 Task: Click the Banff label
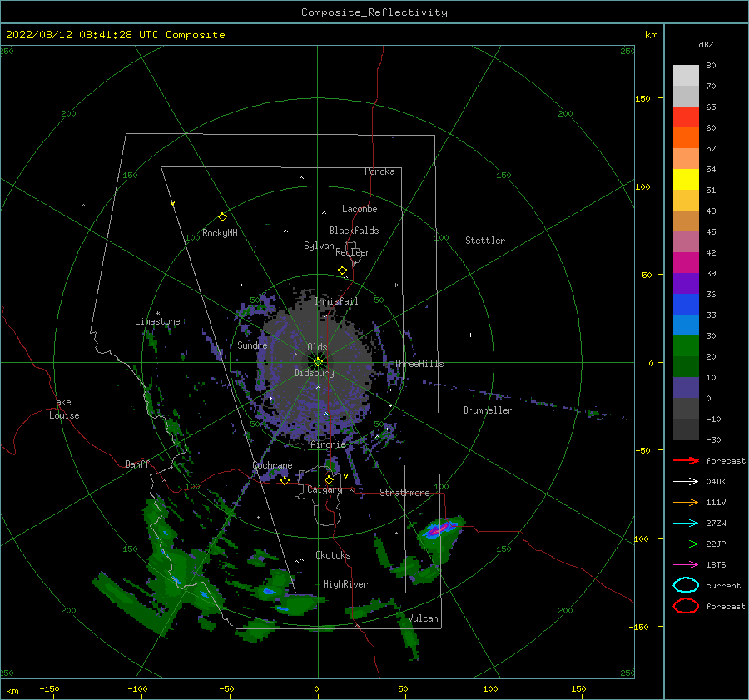(137, 464)
